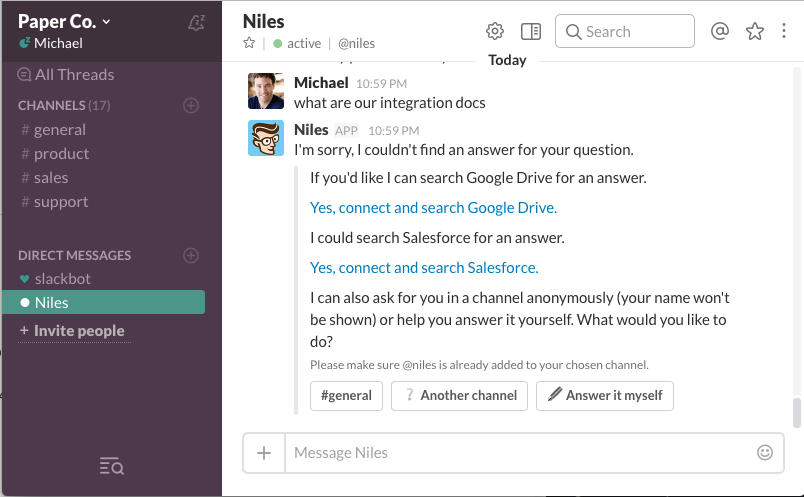
Task: Select the Niles direct message
Action: (104, 302)
